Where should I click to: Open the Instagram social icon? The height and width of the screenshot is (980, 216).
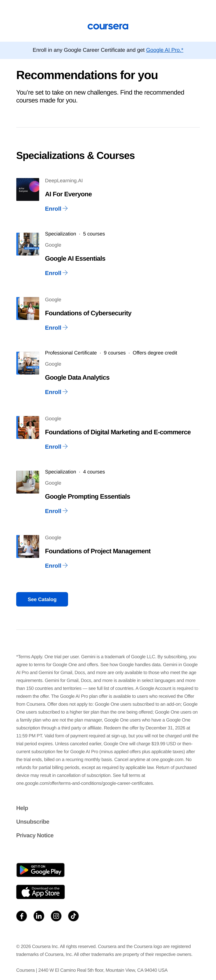[x=56, y=916]
